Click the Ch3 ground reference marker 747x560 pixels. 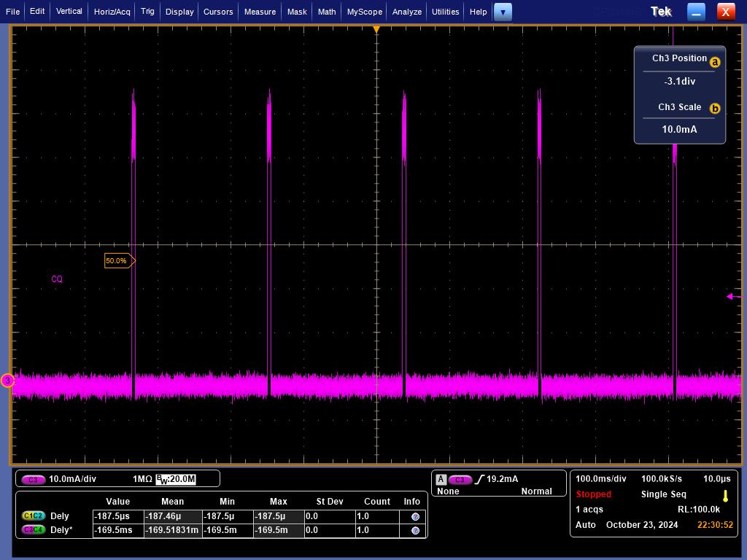tap(7, 381)
